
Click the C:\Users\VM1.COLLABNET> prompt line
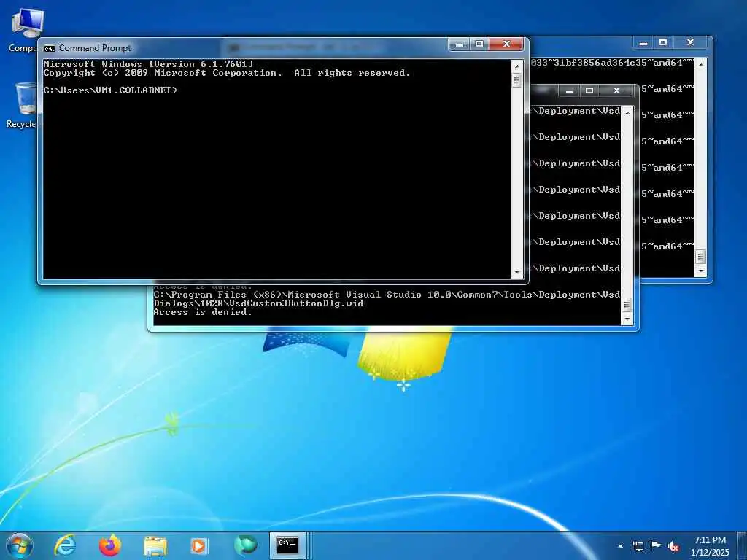click(110, 90)
